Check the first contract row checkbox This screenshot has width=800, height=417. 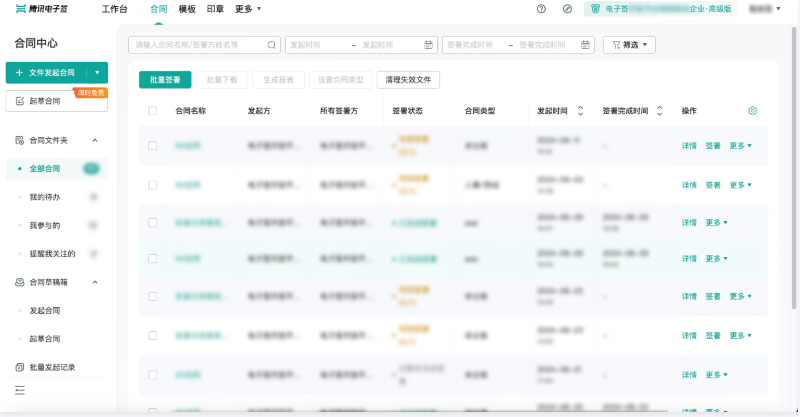coord(153,145)
